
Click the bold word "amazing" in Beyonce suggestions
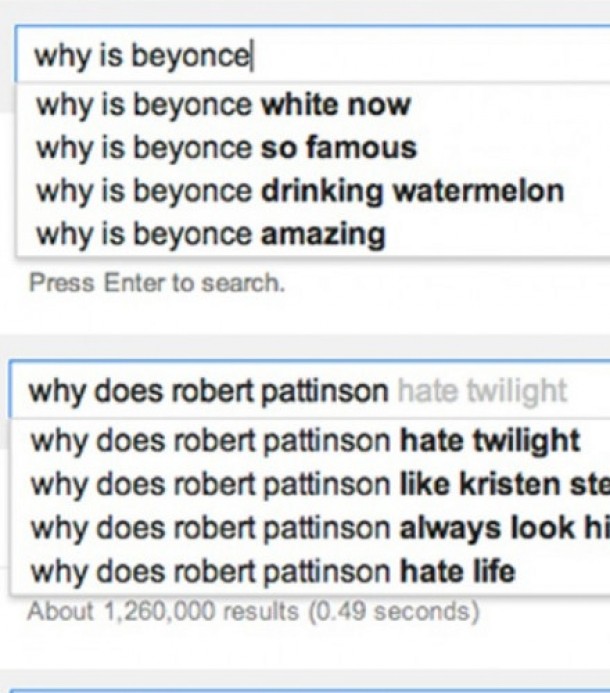click(x=323, y=235)
